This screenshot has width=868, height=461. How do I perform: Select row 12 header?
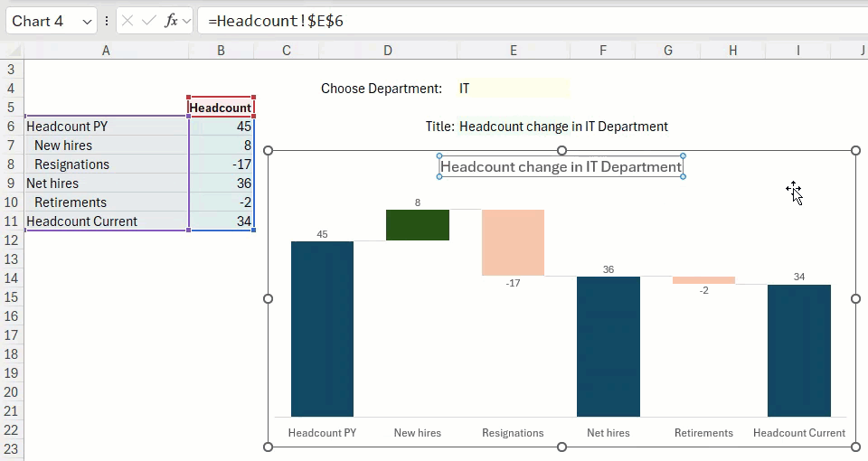pos(12,240)
